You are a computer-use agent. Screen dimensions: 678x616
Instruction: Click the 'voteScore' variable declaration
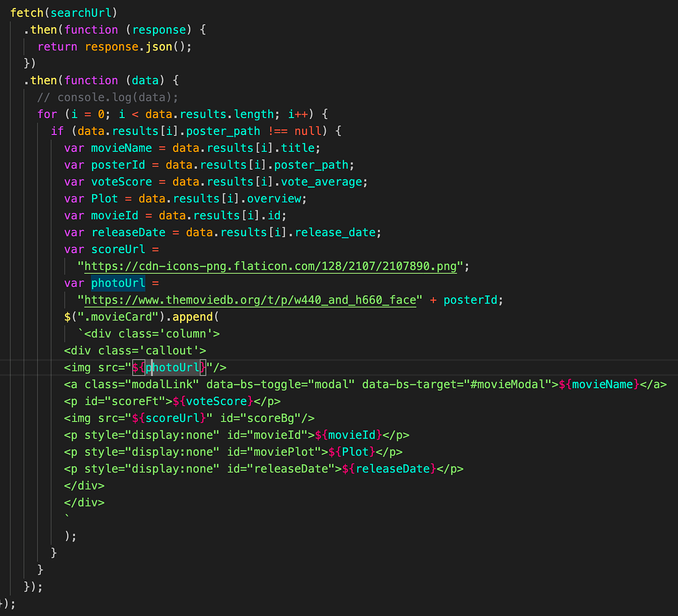[x=216, y=182]
